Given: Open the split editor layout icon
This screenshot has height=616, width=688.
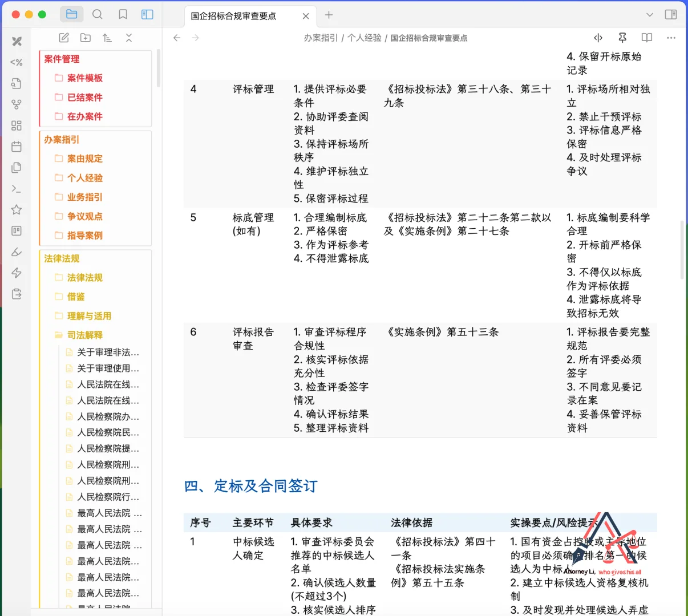Looking at the screenshot, I should (x=598, y=38).
